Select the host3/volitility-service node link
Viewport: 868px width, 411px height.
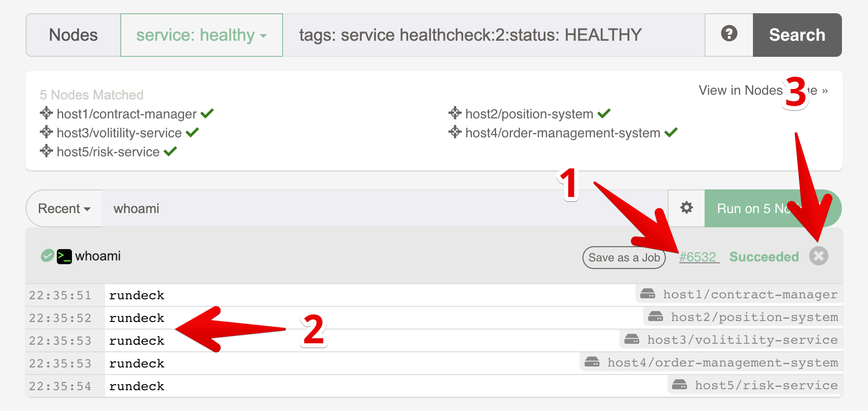coord(119,133)
